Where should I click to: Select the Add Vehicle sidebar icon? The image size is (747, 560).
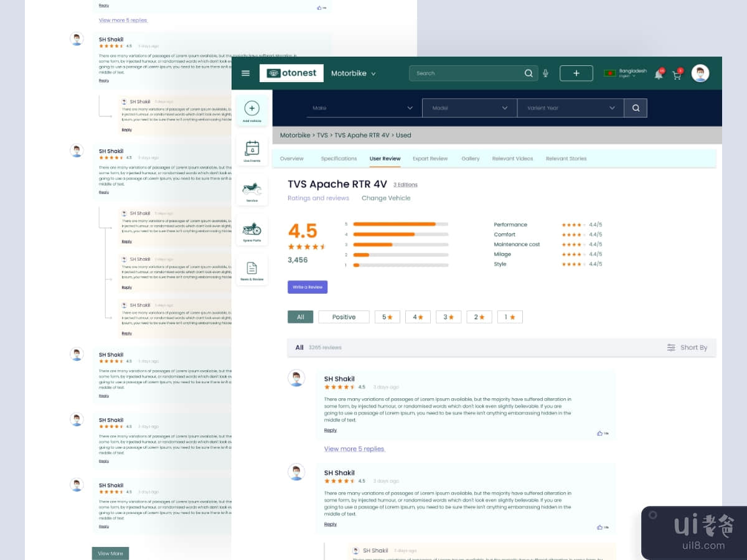251,110
